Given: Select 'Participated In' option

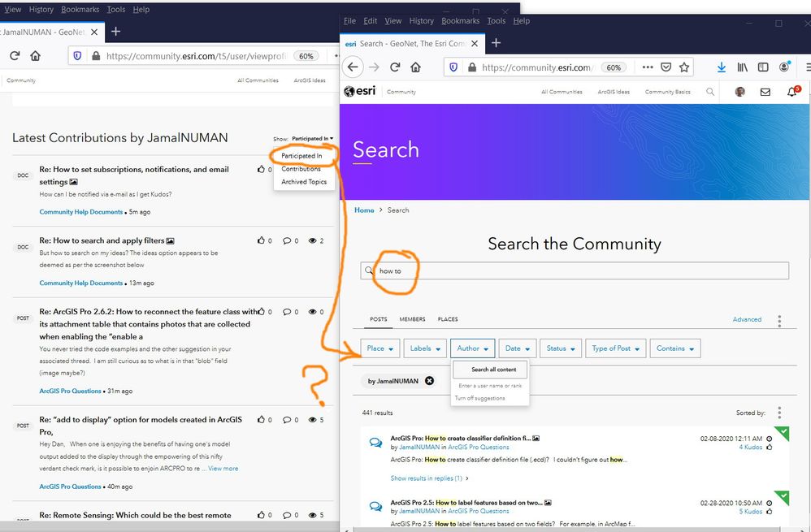Looking at the screenshot, I should coord(301,156).
